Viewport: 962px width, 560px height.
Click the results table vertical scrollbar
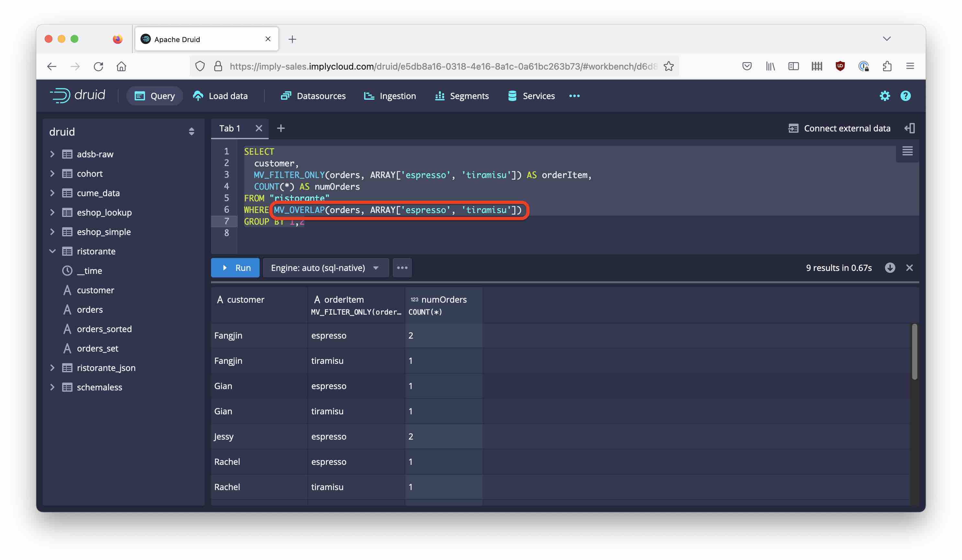tap(914, 351)
